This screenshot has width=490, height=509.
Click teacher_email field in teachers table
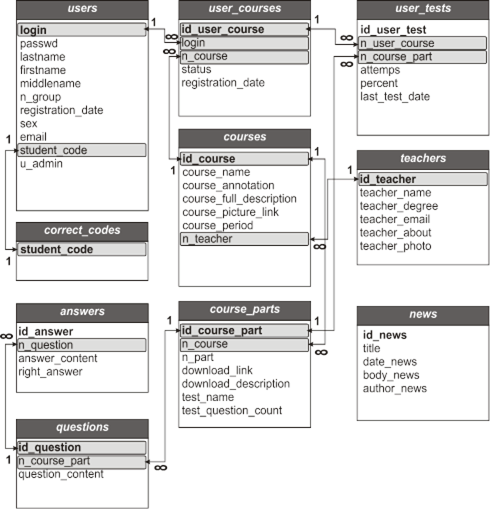[x=395, y=219]
